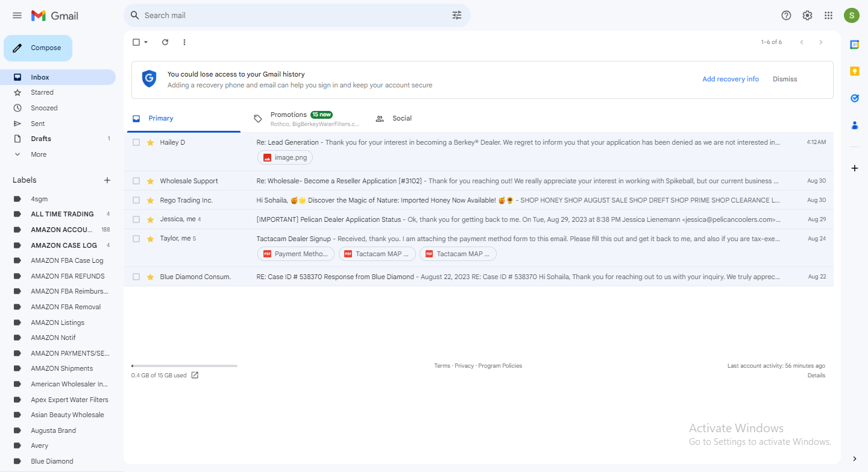
Task: Select the Wholesale Support email checkbox
Action: 136,181
